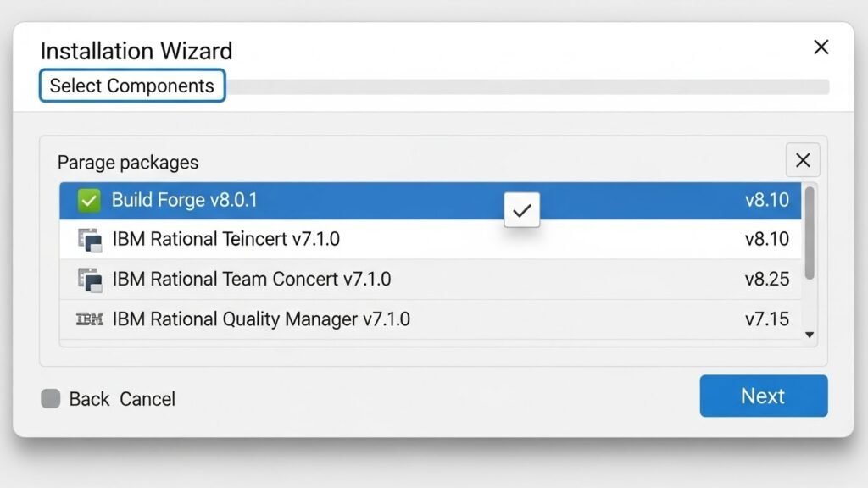Screen dimensions: 868x488
Task: Click the green checkmark icon beside Build Forge
Action: 87,201
